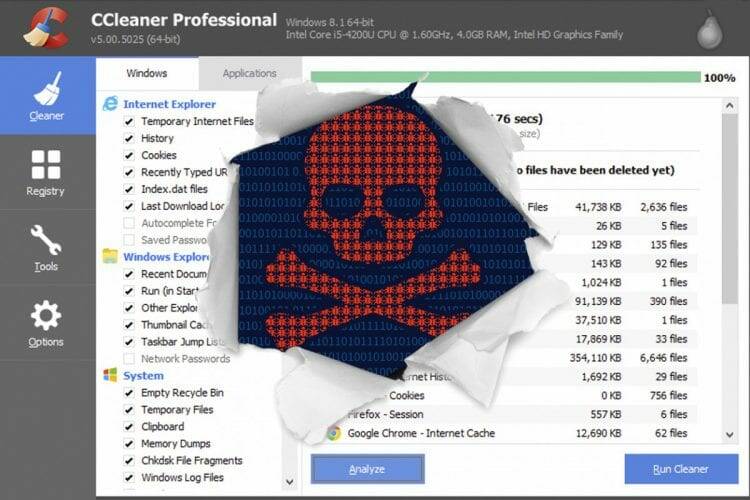The width and height of the screenshot is (750, 500).
Task: Toggle the Memory Dumps checkbox
Action: click(129, 444)
